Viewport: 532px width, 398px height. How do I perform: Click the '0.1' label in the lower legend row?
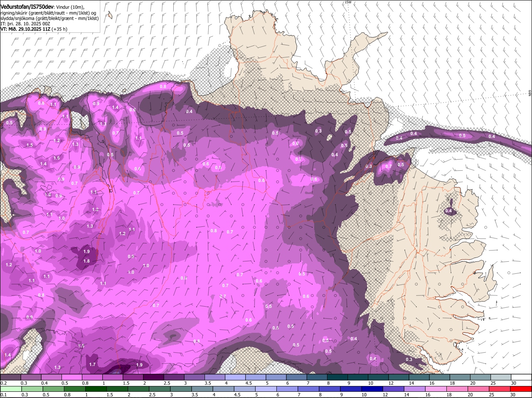3,395
